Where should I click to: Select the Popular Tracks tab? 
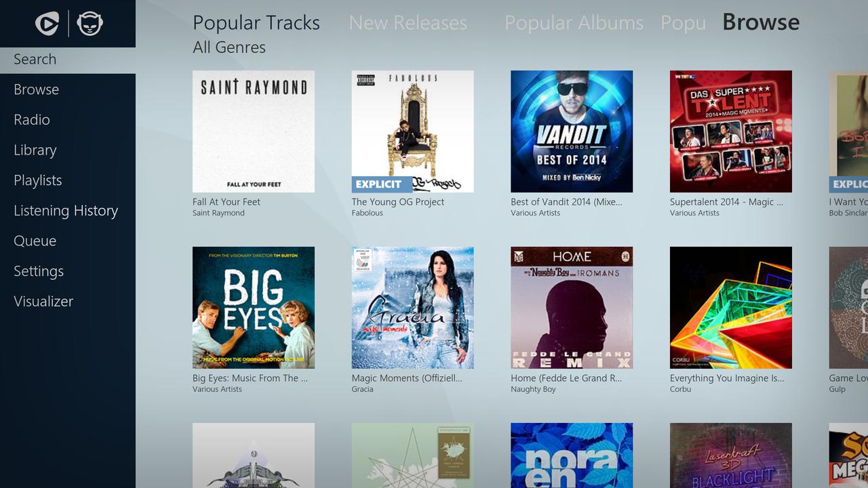[x=256, y=23]
